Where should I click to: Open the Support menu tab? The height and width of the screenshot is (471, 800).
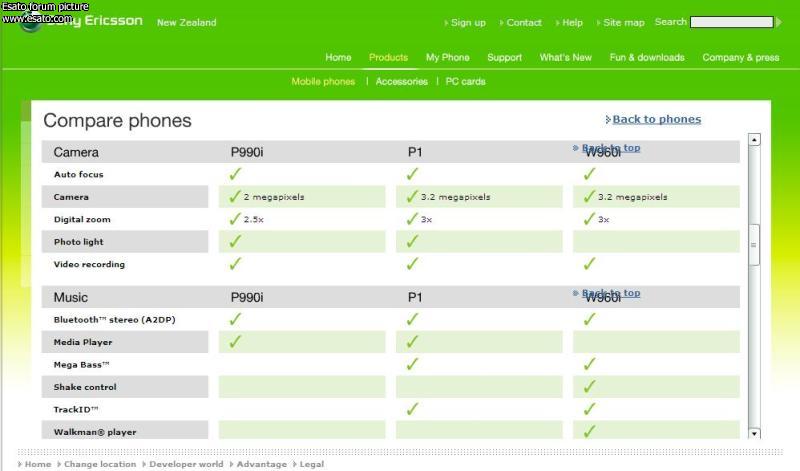(x=504, y=57)
